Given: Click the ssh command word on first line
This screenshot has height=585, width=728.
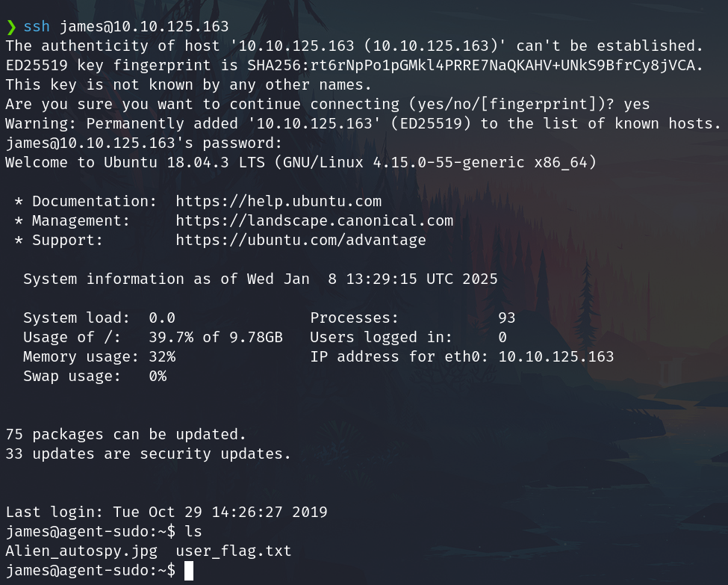Looking at the screenshot, I should coord(37,27).
